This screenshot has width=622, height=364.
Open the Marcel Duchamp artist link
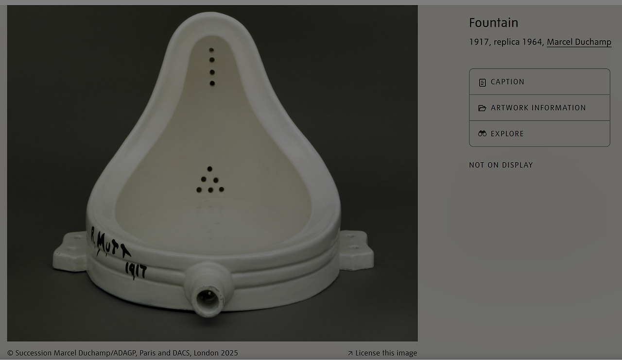[x=579, y=42]
